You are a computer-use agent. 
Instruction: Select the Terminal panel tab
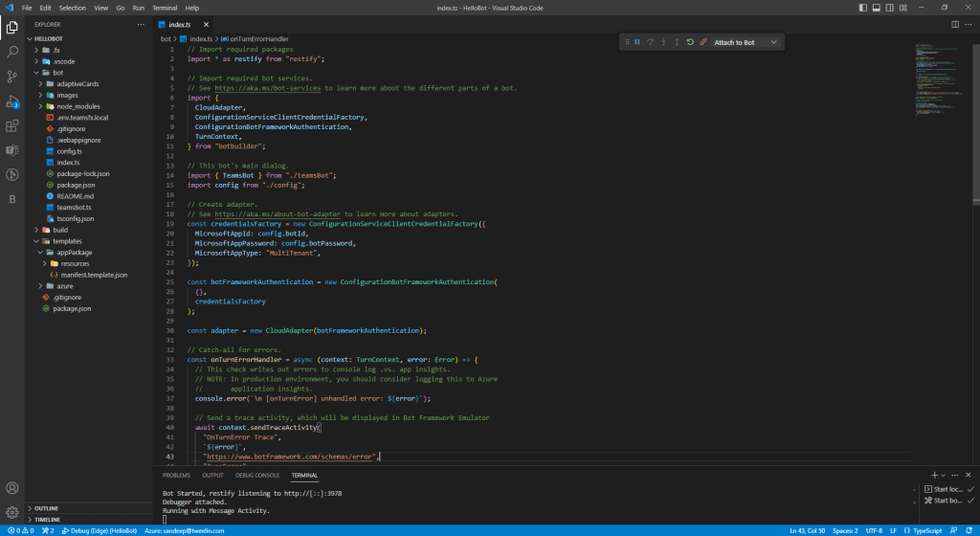[x=304, y=476]
